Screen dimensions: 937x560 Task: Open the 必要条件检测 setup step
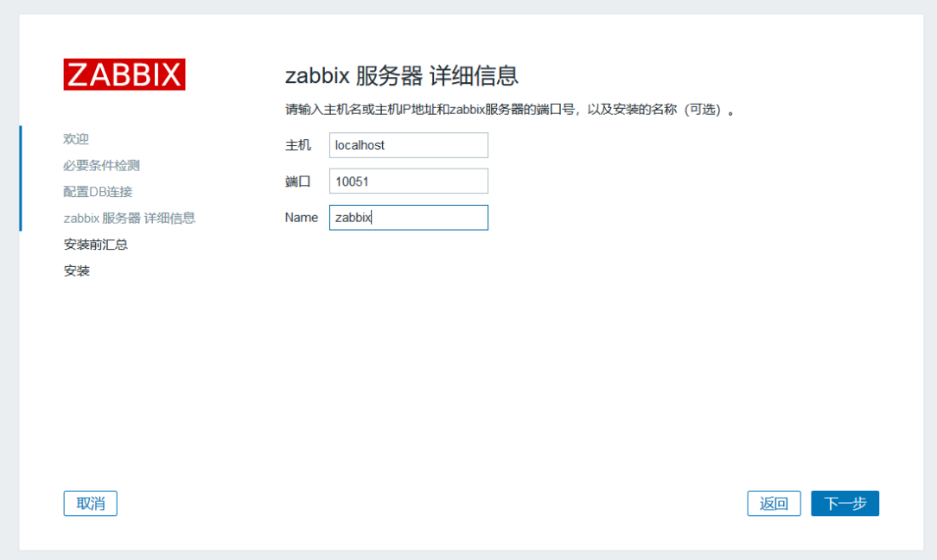tap(101, 165)
